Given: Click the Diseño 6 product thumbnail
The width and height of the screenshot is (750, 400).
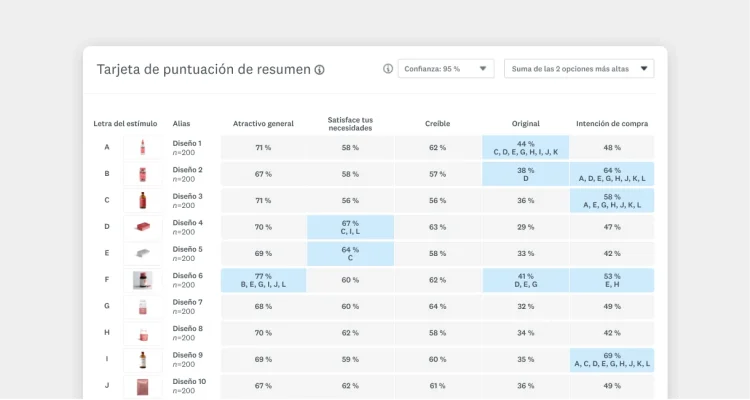Looking at the screenshot, I should point(142,280).
